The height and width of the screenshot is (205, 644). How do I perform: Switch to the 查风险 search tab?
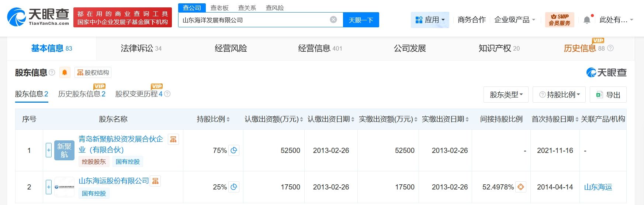pyautogui.click(x=275, y=8)
